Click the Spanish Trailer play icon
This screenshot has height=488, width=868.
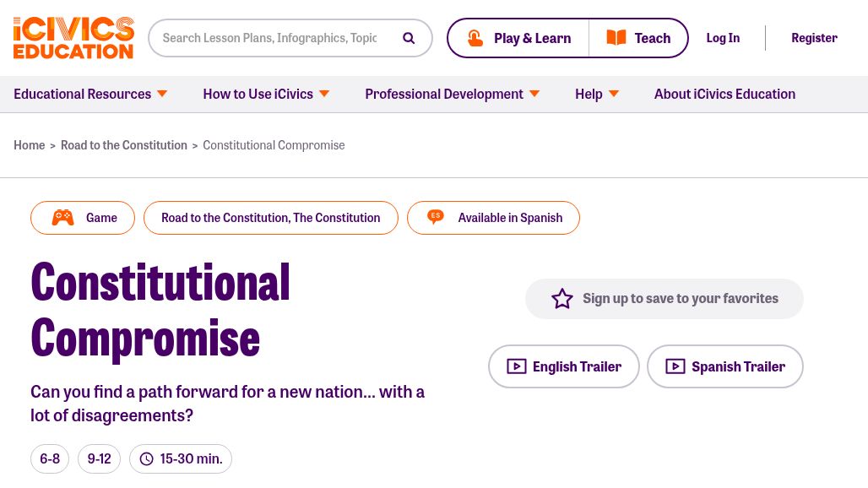tap(675, 366)
